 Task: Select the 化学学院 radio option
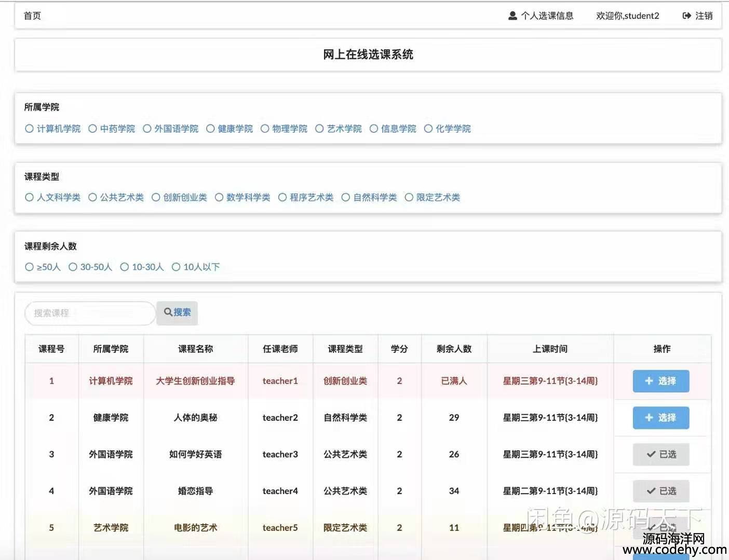(x=428, y=129)
